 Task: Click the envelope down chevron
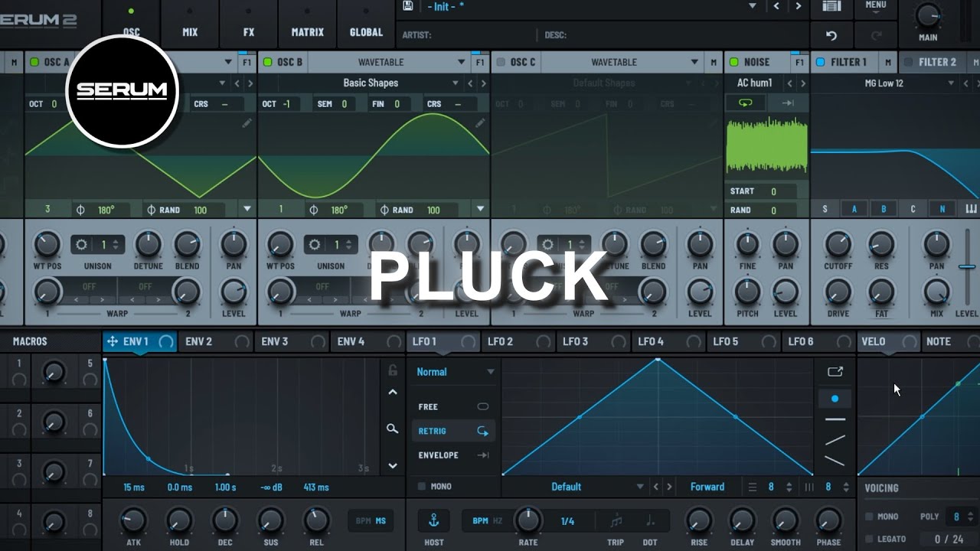(x=393, y=465)
